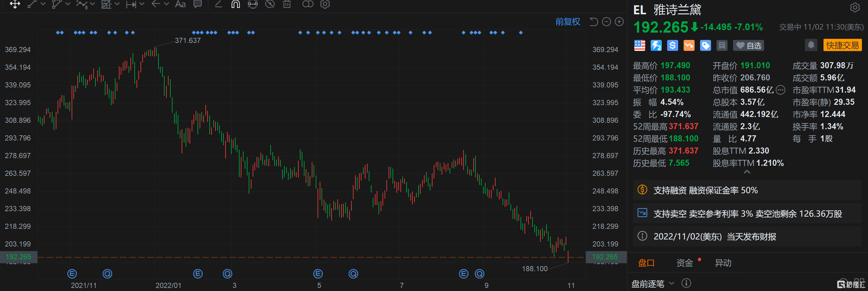This screenshot has width=868, height=291.
Task: Select the text annotation tool (Aa)
Action: tap(180, 4)
